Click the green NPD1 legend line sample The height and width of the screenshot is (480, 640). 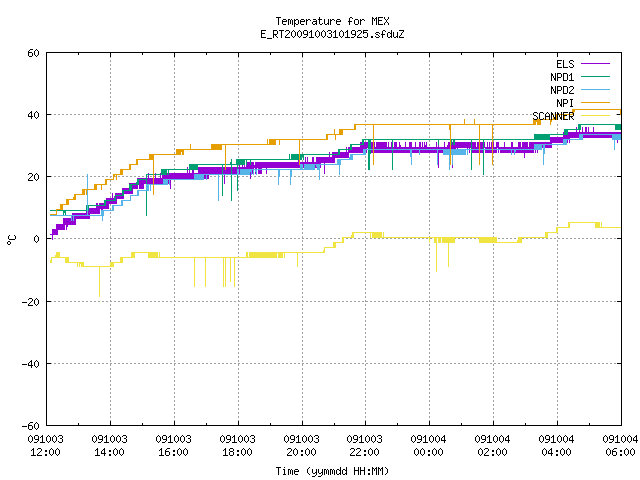[x=595, y=77]
